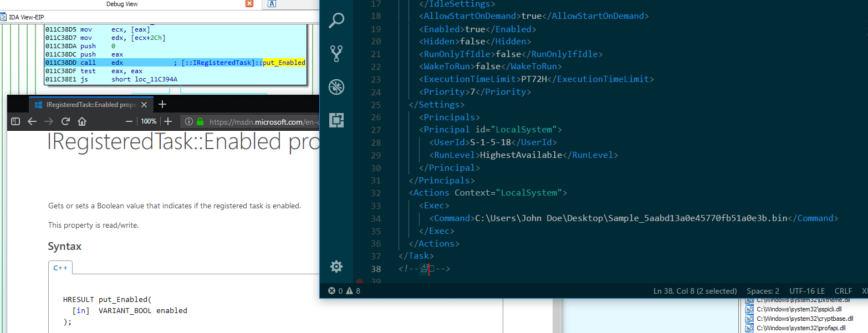
Task: Click the mov edx, [ecx+2Ch] instruction
Action: tap(105, 38)
